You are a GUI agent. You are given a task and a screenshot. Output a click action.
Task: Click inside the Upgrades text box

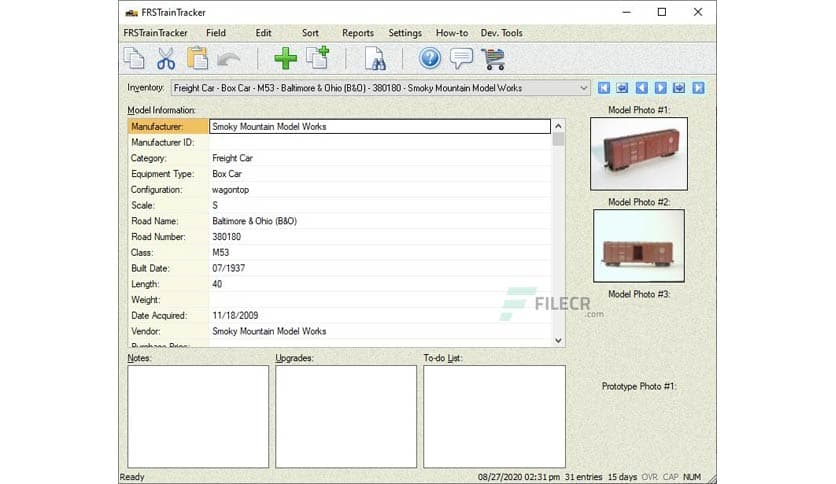tap(346, 416)
